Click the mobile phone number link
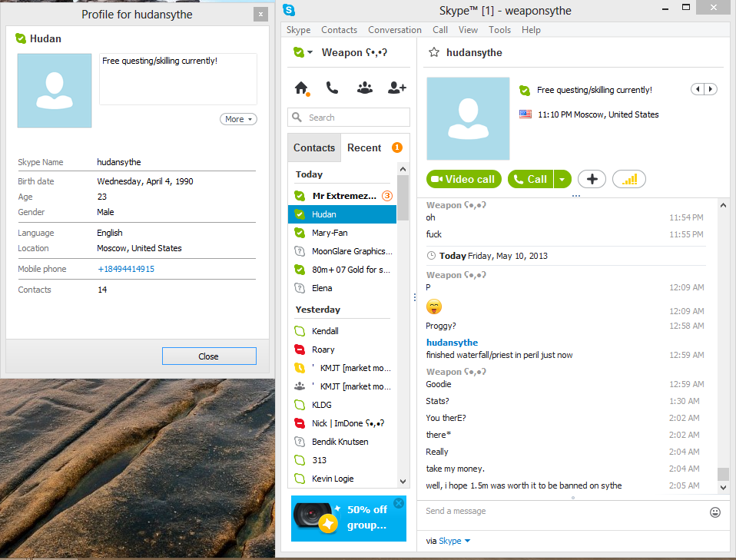Viewport: 736px width, 560px height. [126, 269]
